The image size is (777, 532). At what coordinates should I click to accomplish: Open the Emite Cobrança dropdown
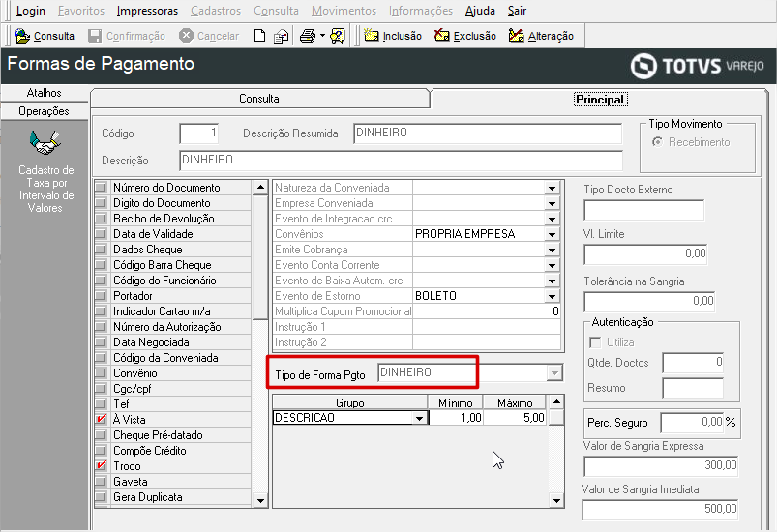[552, 250]
